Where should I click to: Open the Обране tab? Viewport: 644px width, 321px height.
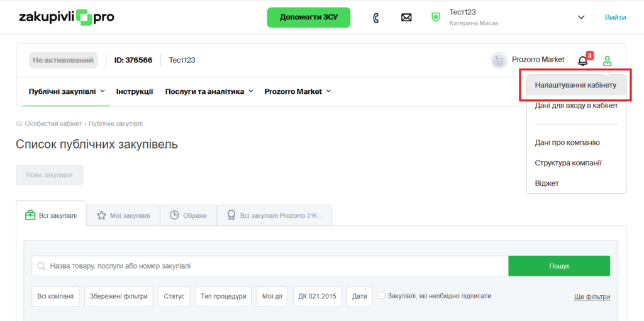[x=188, y=215]
